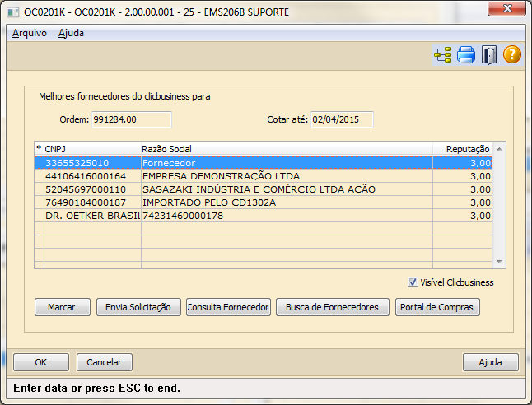Select CNPJ cell 33655325010
The image size is (532, 405).
coord(92,163)
